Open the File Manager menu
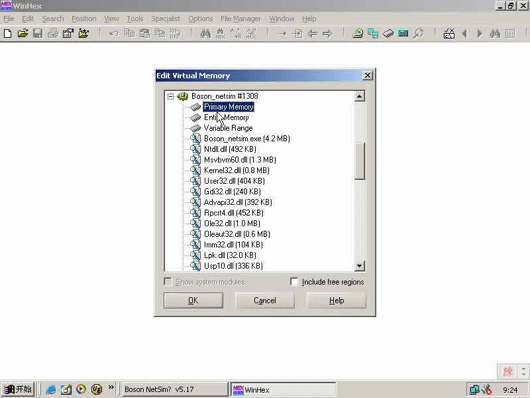Viewport: 530px width, 398px height. 241,19
